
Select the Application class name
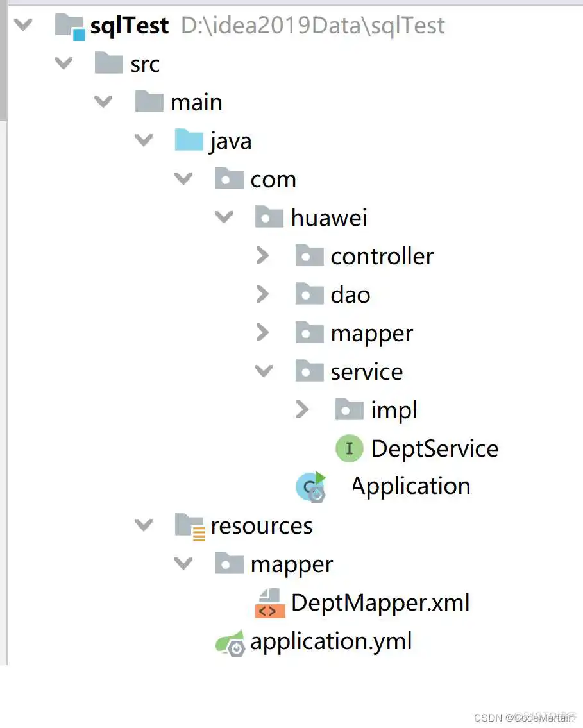(411, 487)
